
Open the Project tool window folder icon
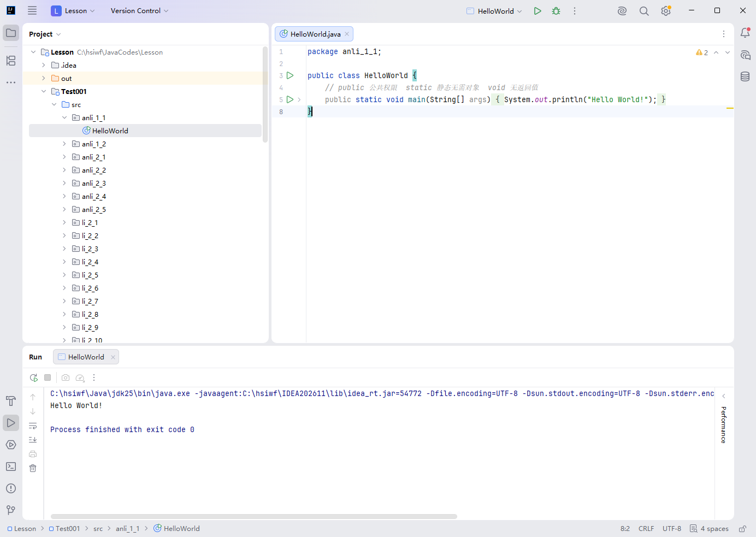coord(11,33)
